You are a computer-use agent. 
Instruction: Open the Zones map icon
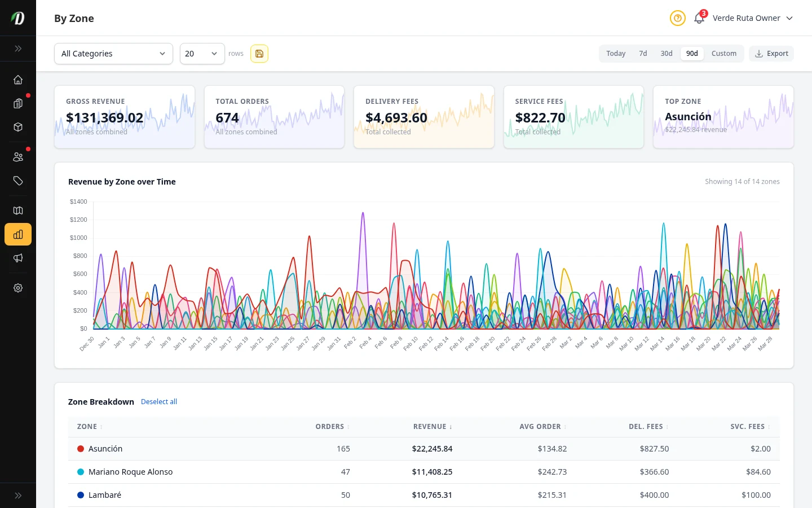18,211
